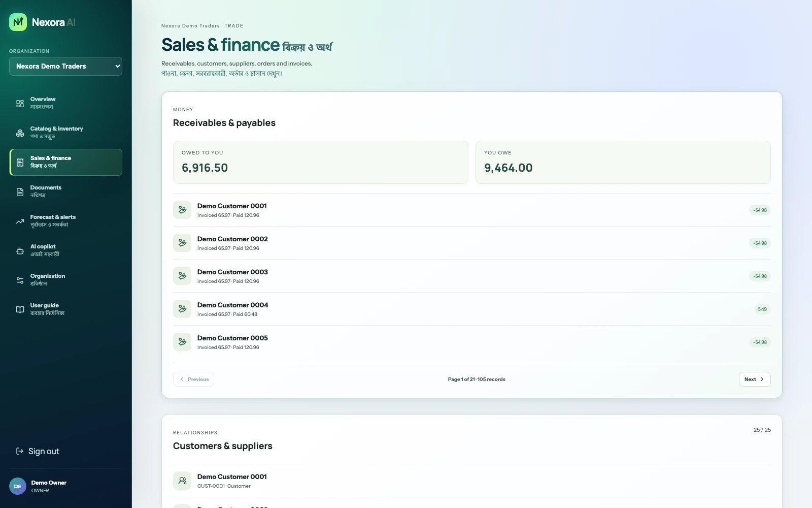Click the -54.98 badge for Demo Customer 0001
Image resolution: width=812 pixels, height=508 pixels.
tap(760, 210)
